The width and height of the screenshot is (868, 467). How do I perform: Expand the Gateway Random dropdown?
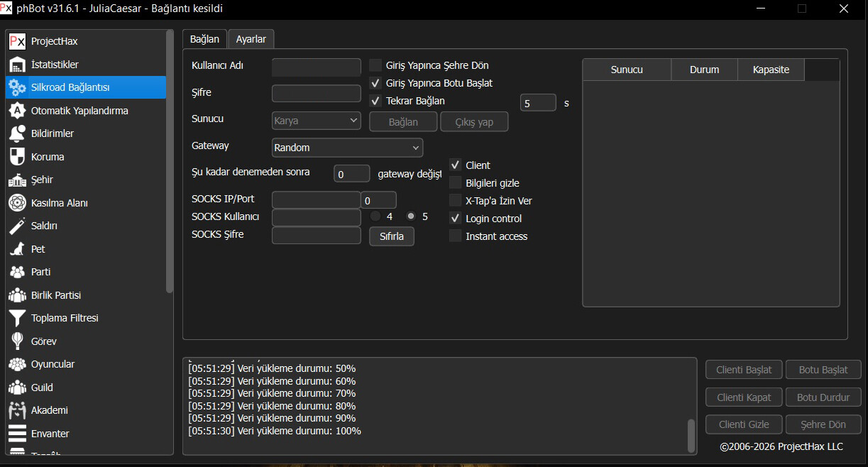347,148
